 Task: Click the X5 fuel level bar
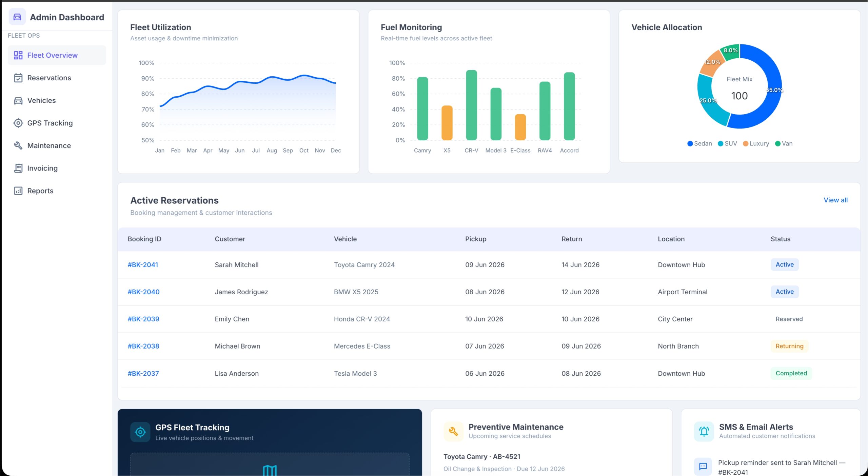click(x=447, y=123)
